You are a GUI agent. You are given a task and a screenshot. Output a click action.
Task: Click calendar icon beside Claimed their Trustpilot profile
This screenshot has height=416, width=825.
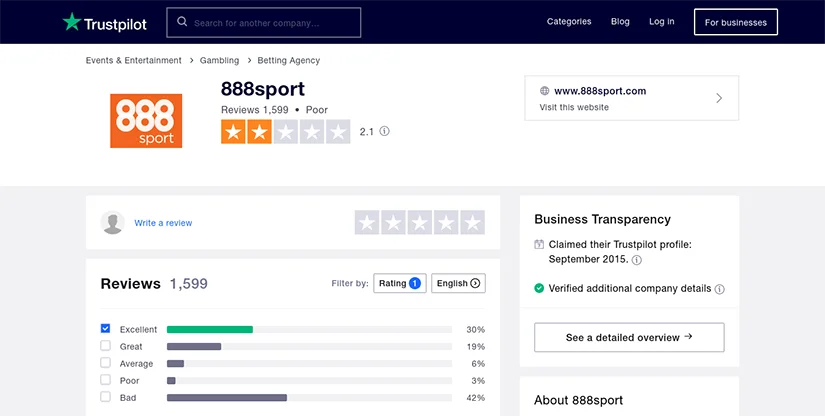coord(539,245)
